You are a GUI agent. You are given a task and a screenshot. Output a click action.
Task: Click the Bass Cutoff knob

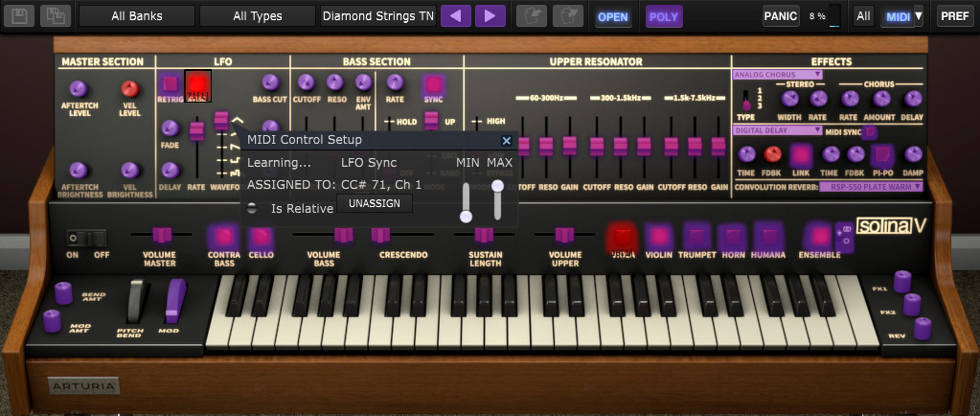pos(306,81)
